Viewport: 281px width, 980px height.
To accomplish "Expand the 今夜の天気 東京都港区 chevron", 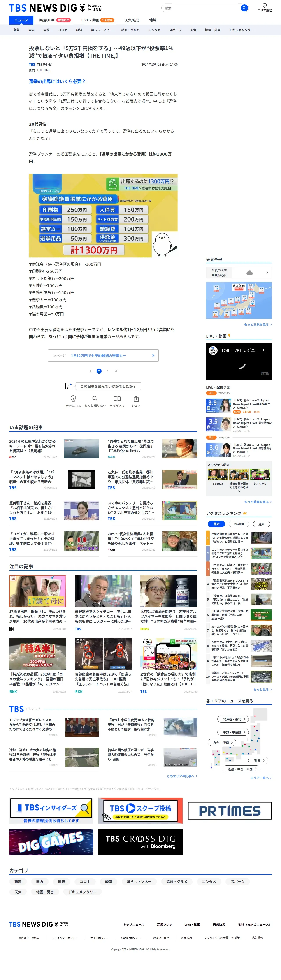I will pos(267,272).
